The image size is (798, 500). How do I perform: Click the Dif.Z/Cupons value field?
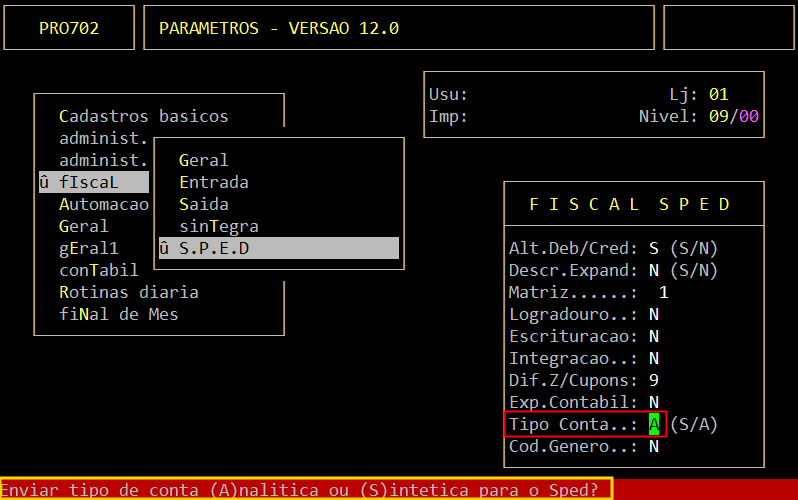653,380
